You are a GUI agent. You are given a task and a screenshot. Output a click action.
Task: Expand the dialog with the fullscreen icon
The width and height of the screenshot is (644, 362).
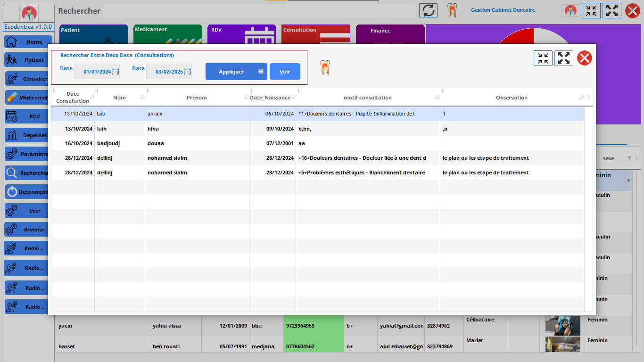click(x=563, y=58)
